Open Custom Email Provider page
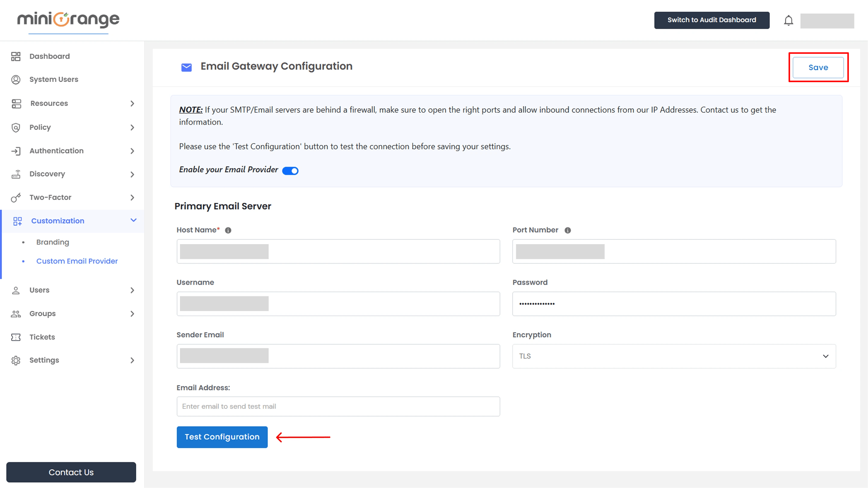The height and width of the screenshot is (488, 868). click(77, 261)
